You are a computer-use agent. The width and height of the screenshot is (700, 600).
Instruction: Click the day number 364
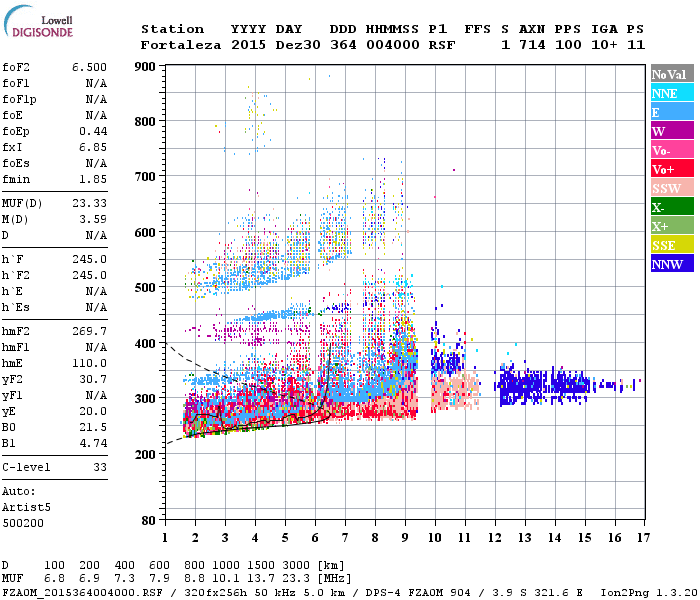tap(343, 45)
